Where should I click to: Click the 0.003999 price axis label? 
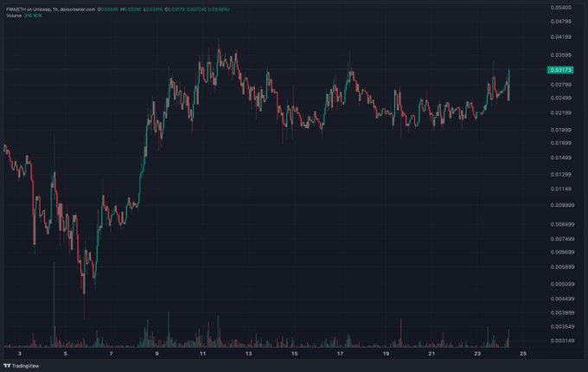click(x=562, y=313)
